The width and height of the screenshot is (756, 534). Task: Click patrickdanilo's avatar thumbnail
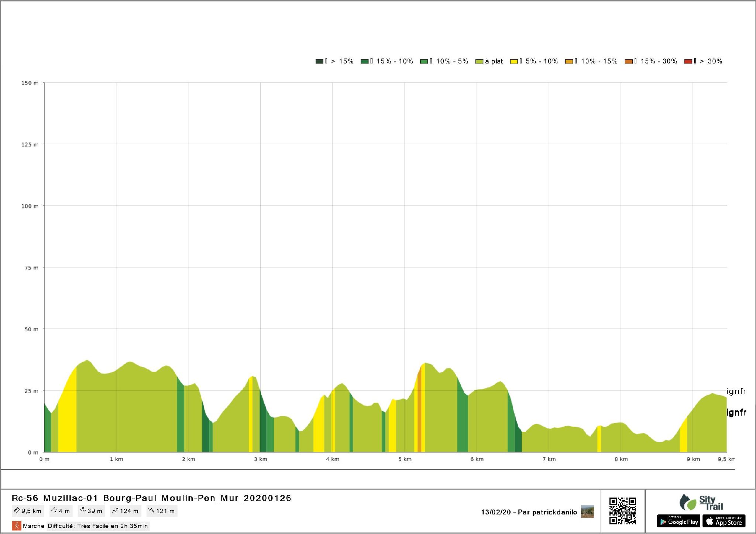coord(587,511)
